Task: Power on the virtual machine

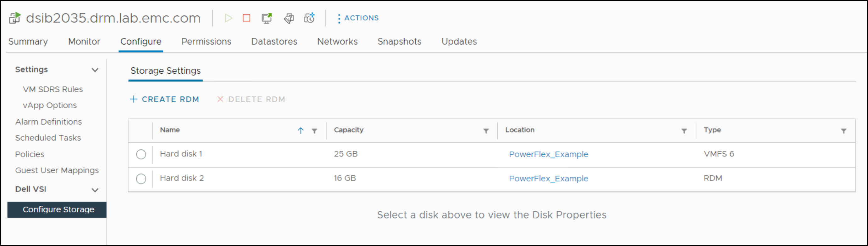Action: tap(229, 18)
